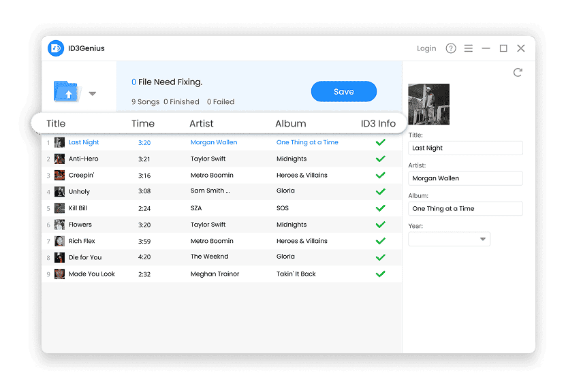Click the Kill Bill row cover thumbnail
Screen dimensions: 566x392
(59, 208)
